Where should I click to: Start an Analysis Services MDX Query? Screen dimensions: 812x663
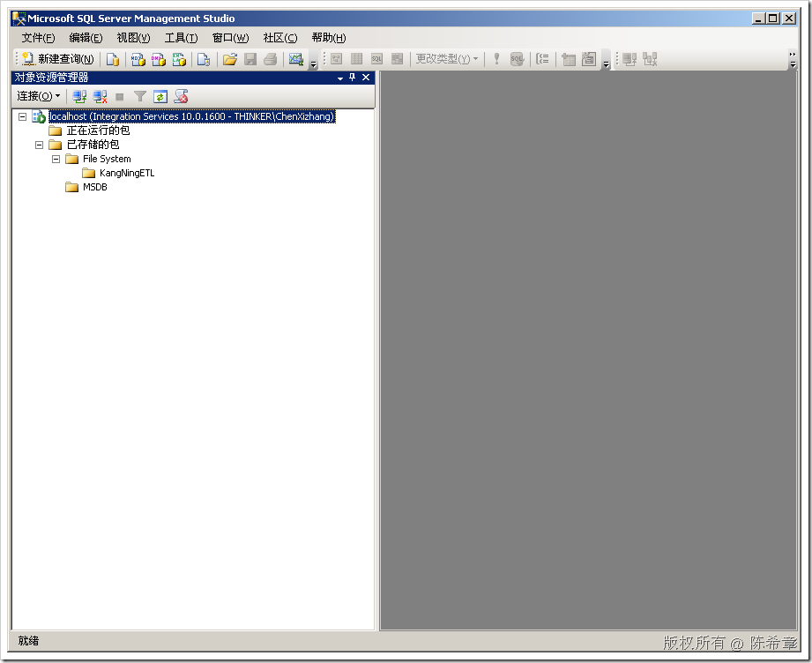point(138,59)
